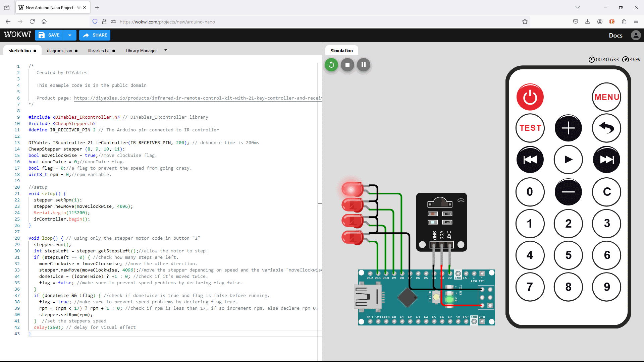
Task: Switch to the diagram.json tab
Action: [x=59, y=51]
